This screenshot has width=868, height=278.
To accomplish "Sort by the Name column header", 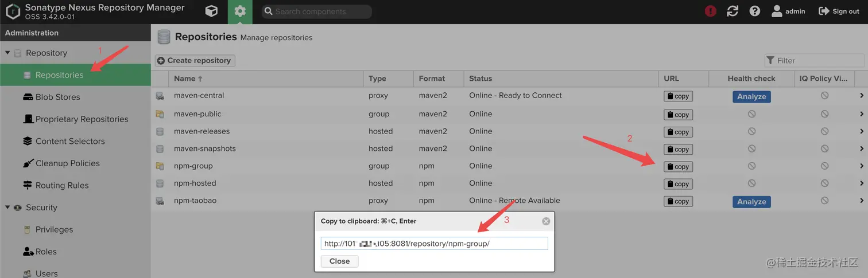I will click(x=266, y=79).
